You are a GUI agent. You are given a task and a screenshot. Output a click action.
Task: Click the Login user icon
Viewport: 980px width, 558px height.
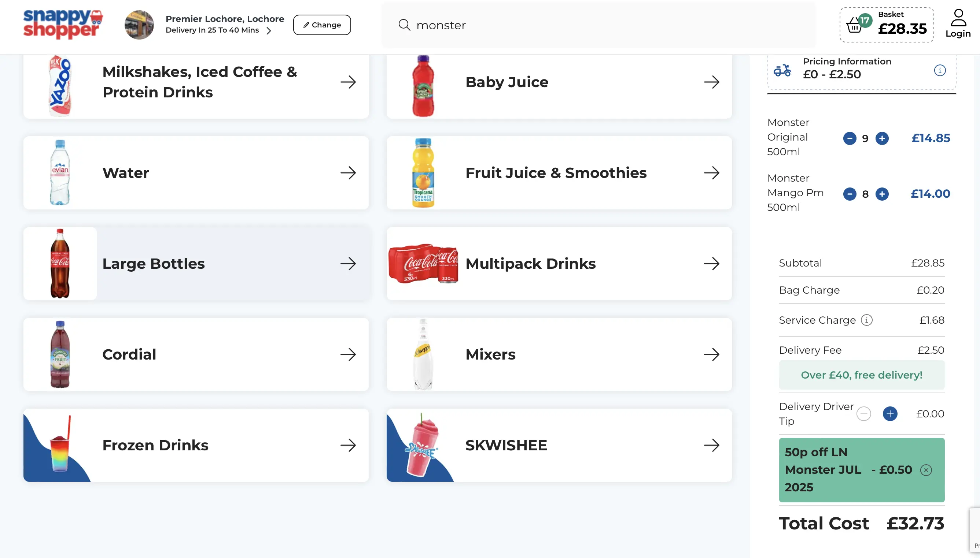[958, 18]
